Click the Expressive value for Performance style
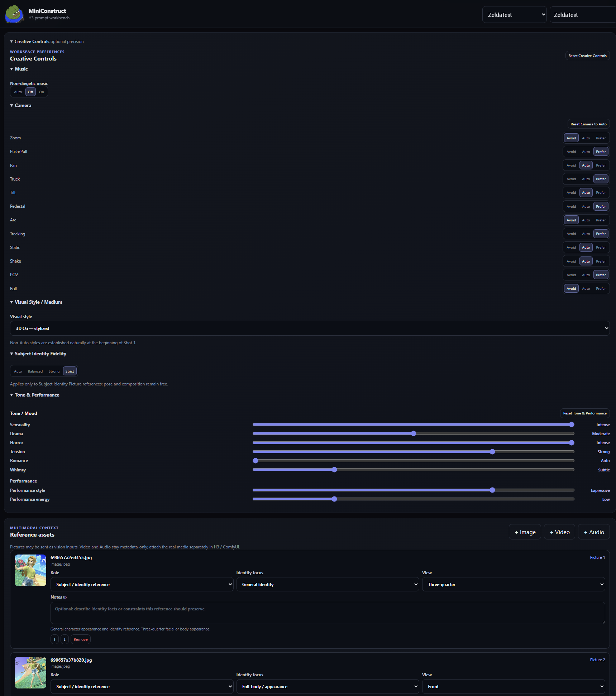616x696 pixels. (600, 491)
